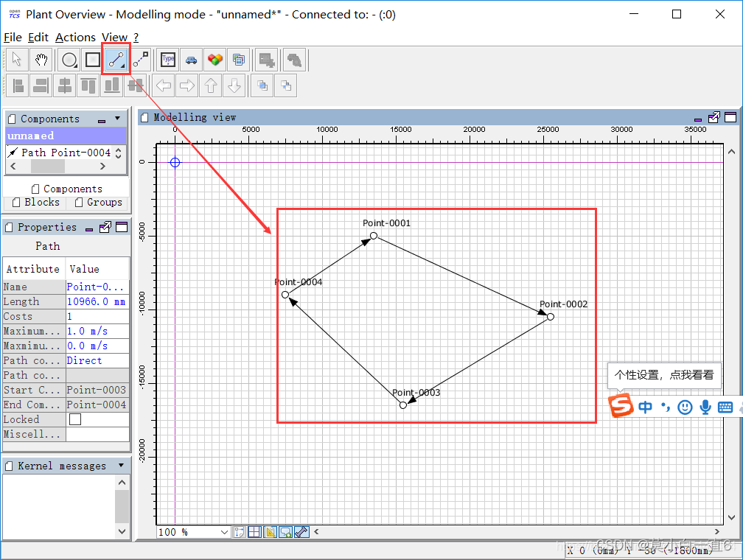Click the move right arrow icon

[x=187, y=85]
